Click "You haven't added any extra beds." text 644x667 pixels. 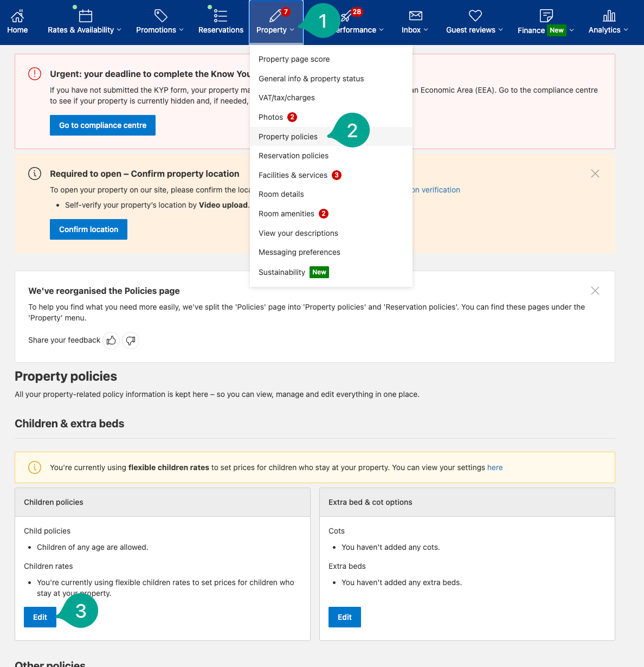402,582
